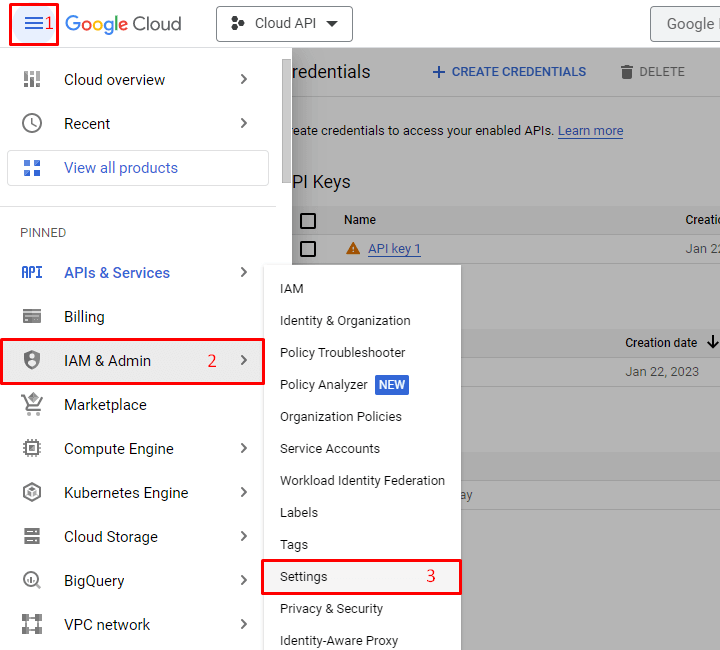Viewport: 720px width, 650px height.
Task: Expand the Cloud overview submenu arrow
Action: tap(243, 79)
